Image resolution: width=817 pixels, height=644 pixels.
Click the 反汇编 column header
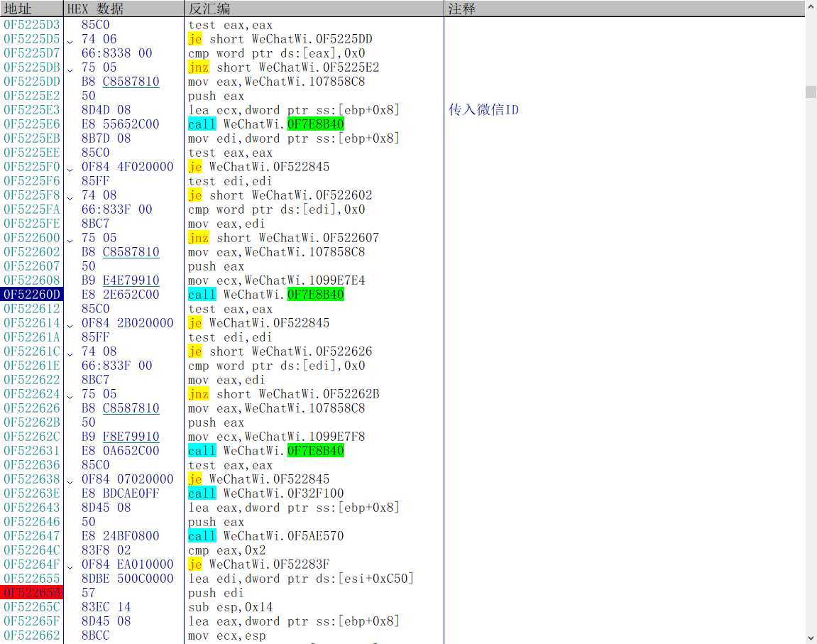click(x=314, y=9)
